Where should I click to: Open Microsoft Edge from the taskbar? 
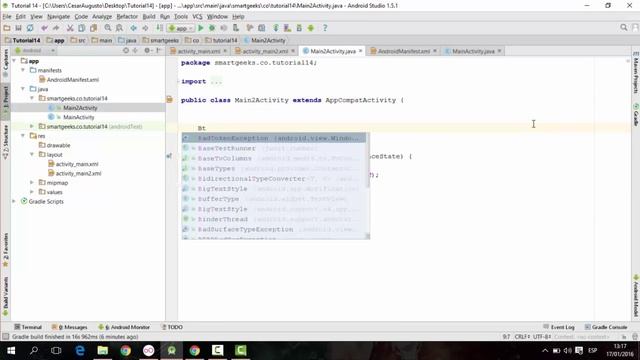[x=80, y=351]
